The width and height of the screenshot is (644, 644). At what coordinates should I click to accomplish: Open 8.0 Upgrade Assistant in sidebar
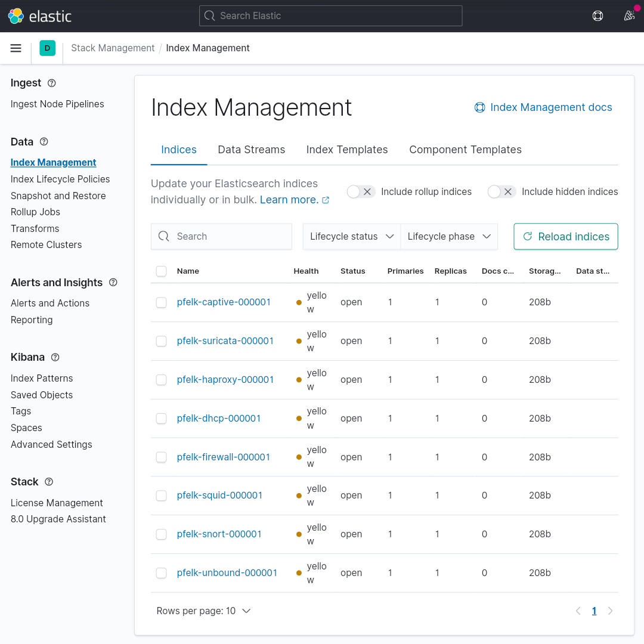pyautogui.click(x=58, y=519)
